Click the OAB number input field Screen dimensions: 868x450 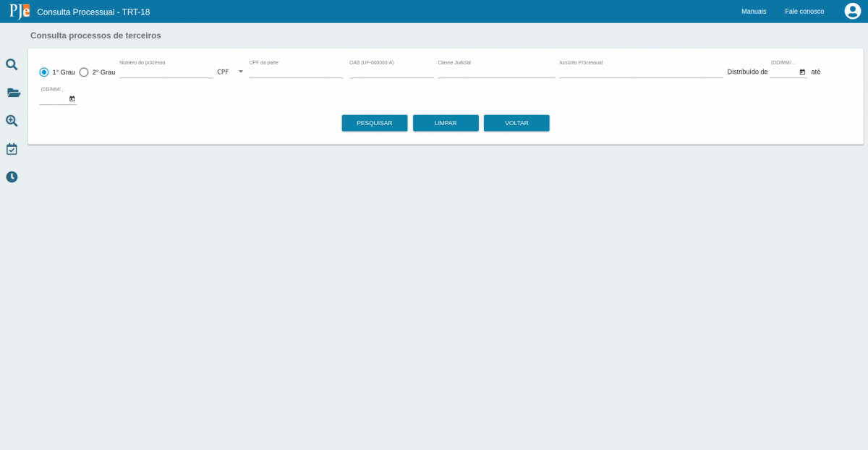coord(391,72)
